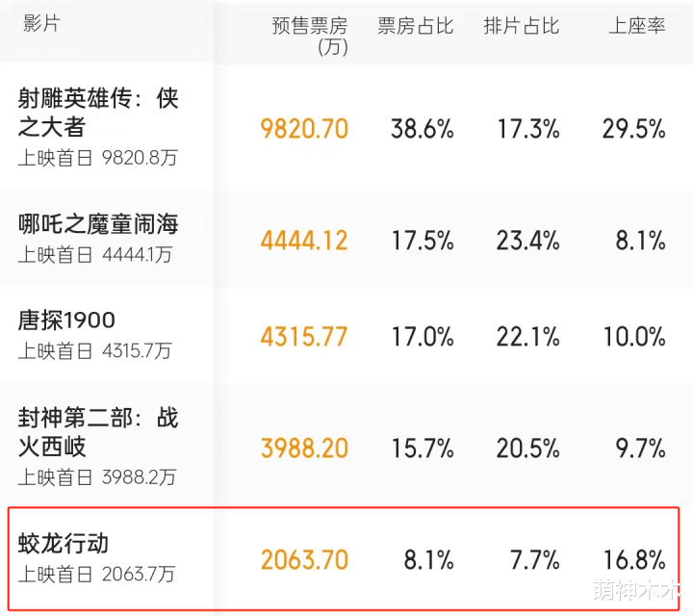Select the 23.4% screening share cell
The width and height of the screenshot is (693, 616).
coord(527,241)
